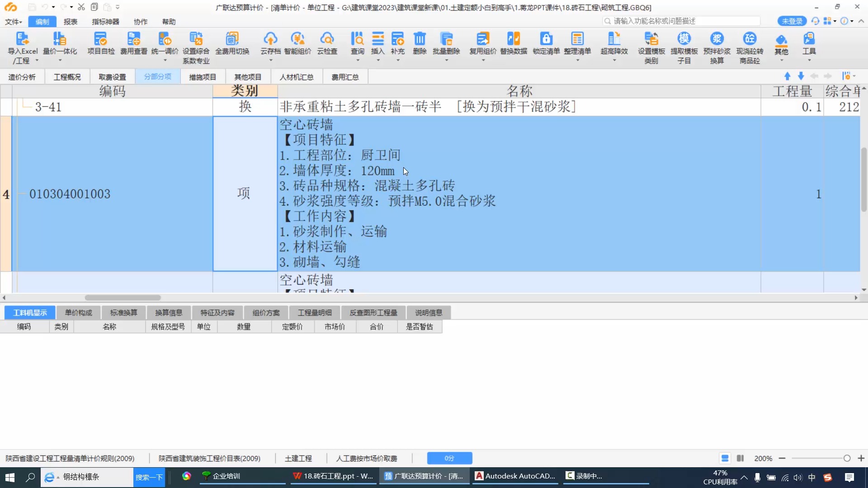Screen dimensions: 868x488
Task: Click 帮助 help menu item
Action: [169, 21]
